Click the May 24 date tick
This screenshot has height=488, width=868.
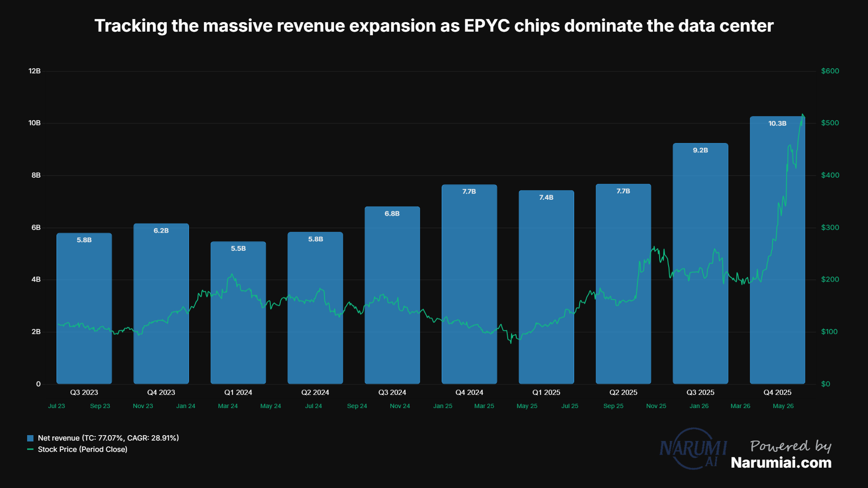pos(271,406)
